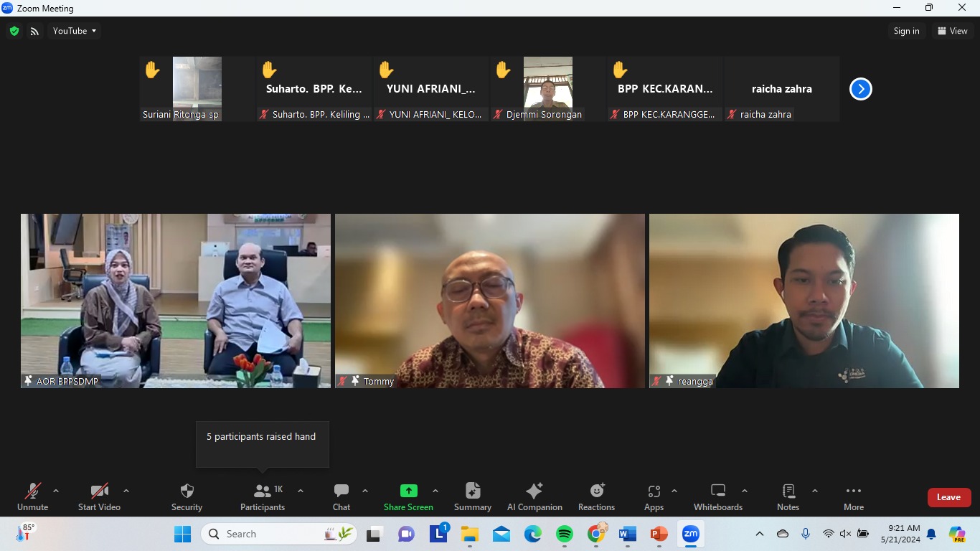Click the red Leave button
Viewport: 980px width, 551px height.
(x=948, y=497)
